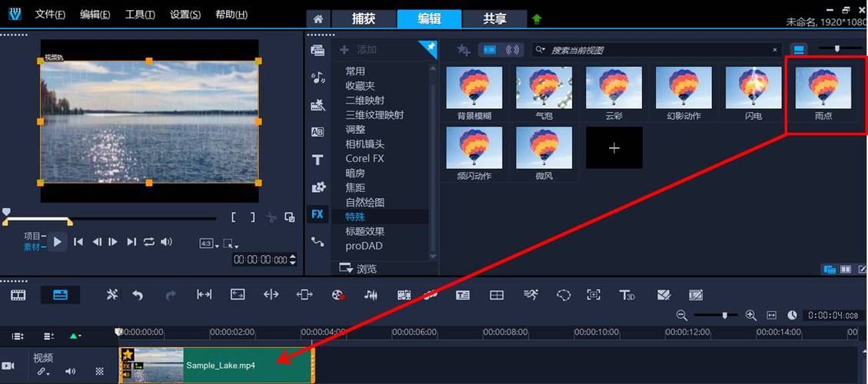Image resolution: width=868 pixels, height=384 pixels.
Task: Open the 3D Title editor icon
Action: coord(627,295)
